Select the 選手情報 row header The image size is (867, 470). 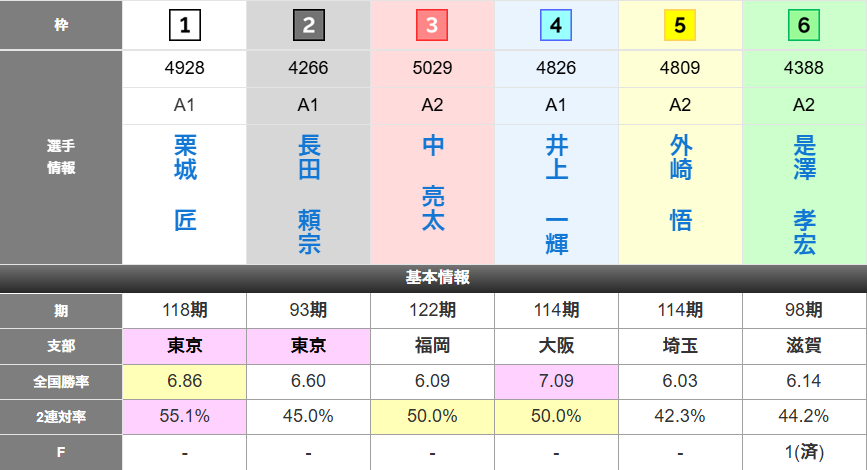pyautogui.click(x=61, y=158)
